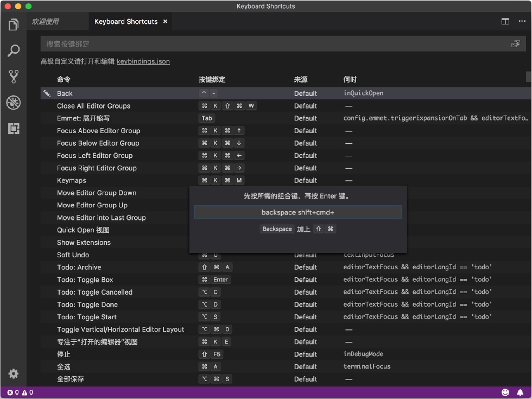Open the more actions ellipsis menu

[522, 21]
